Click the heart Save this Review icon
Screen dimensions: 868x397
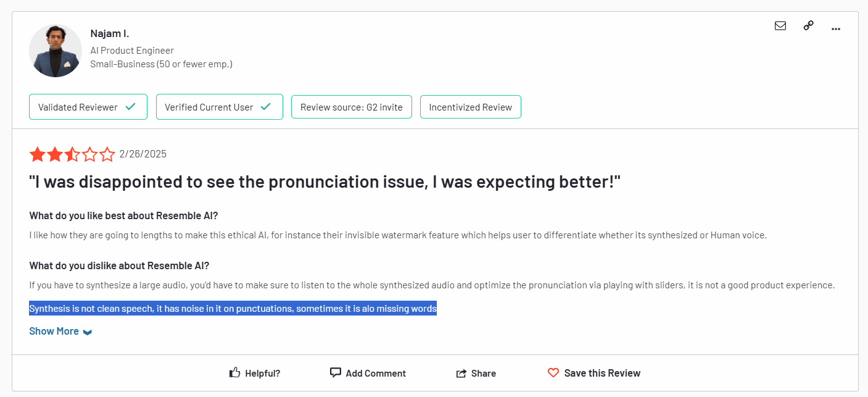(553, 373)
